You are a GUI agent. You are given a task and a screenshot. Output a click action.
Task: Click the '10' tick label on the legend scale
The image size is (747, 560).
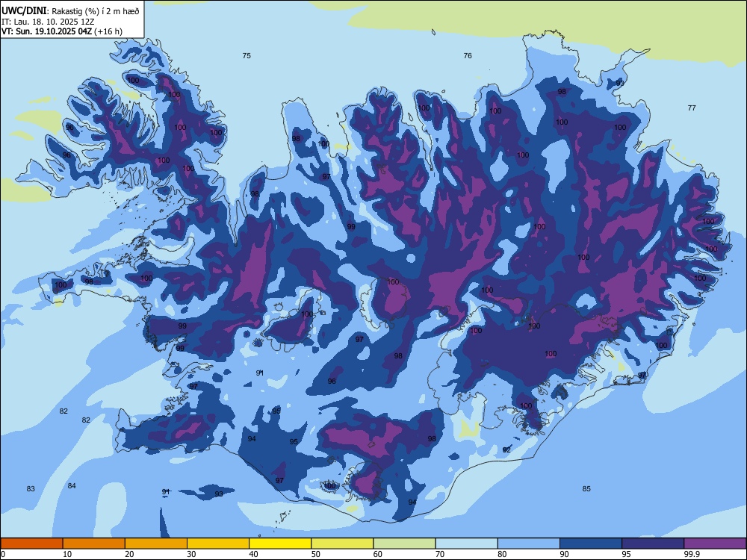click(x=67, y=554)
